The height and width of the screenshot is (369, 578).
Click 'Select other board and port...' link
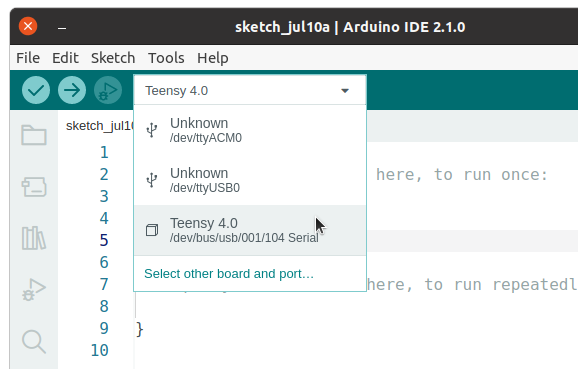tap(229, 274)
